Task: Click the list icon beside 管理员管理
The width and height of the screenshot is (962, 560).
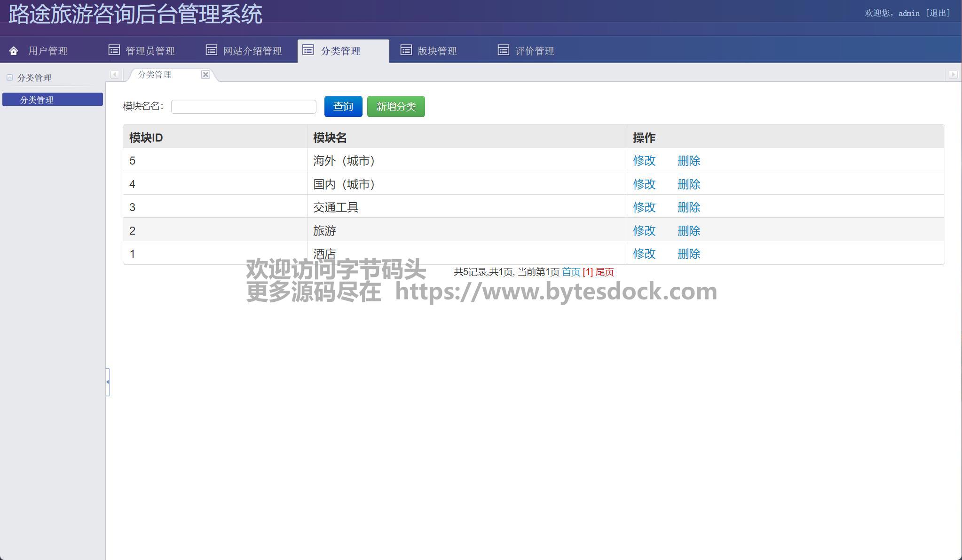Action: 114,50
